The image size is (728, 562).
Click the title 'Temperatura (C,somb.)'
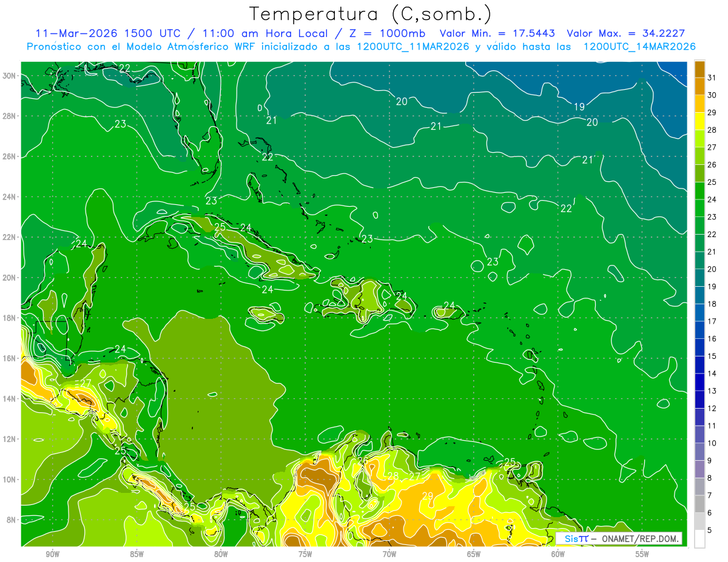[x=371, y=14]
